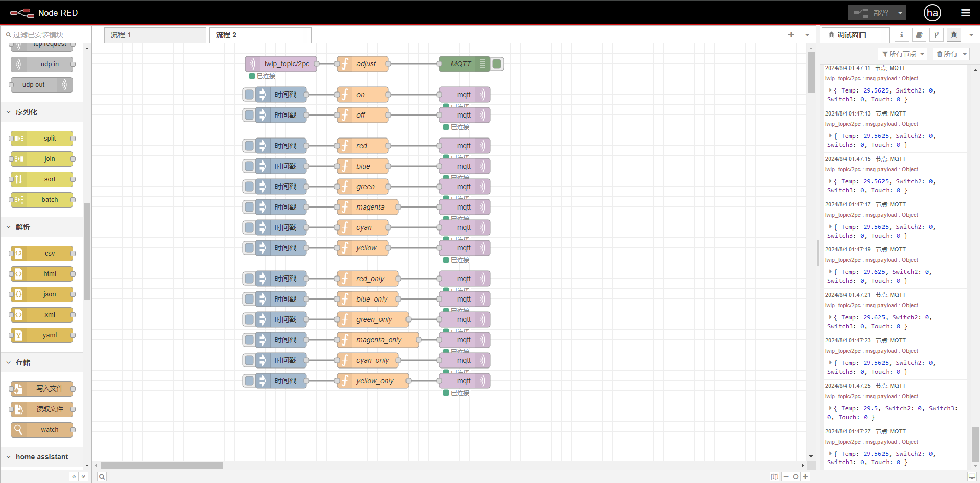Open the git history sidebar tab
980x483 pixels.
click(936, 35)
